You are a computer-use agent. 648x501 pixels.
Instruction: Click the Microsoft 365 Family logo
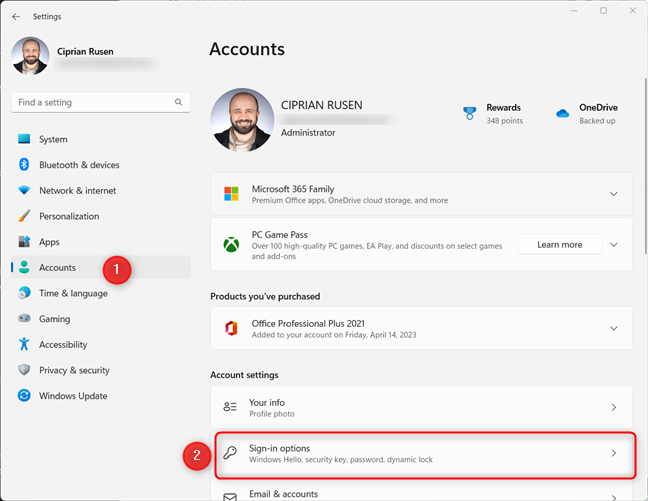click(x=231, y=194)
